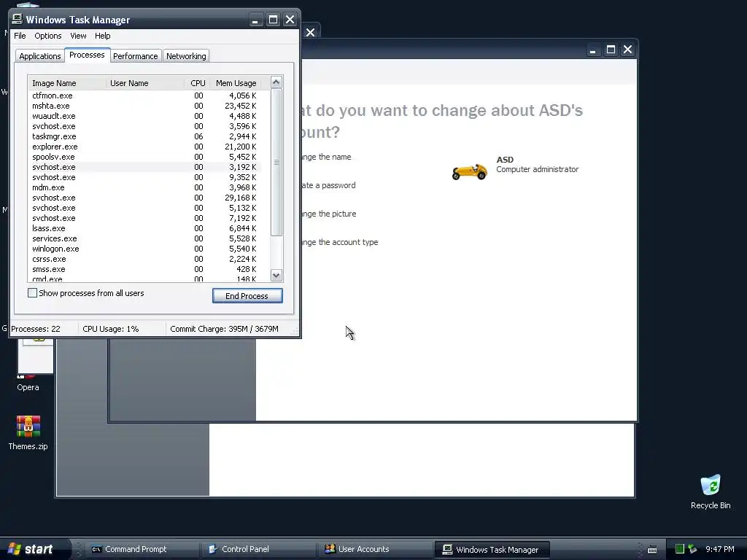Open the Options menu in Task Manager
The image size is (747, 560).
pos(47,36)
